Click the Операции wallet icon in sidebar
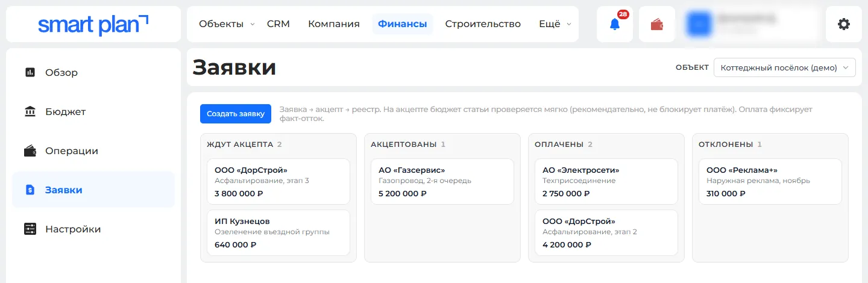The height and width of the screenshot is (283, 868). (x=30, y=151)
